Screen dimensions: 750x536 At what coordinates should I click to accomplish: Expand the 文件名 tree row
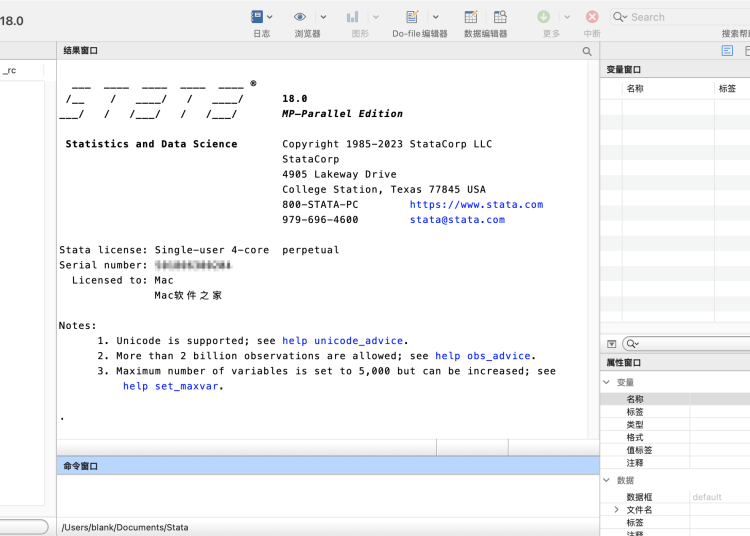pyautogui.click(x=616, y=510)
